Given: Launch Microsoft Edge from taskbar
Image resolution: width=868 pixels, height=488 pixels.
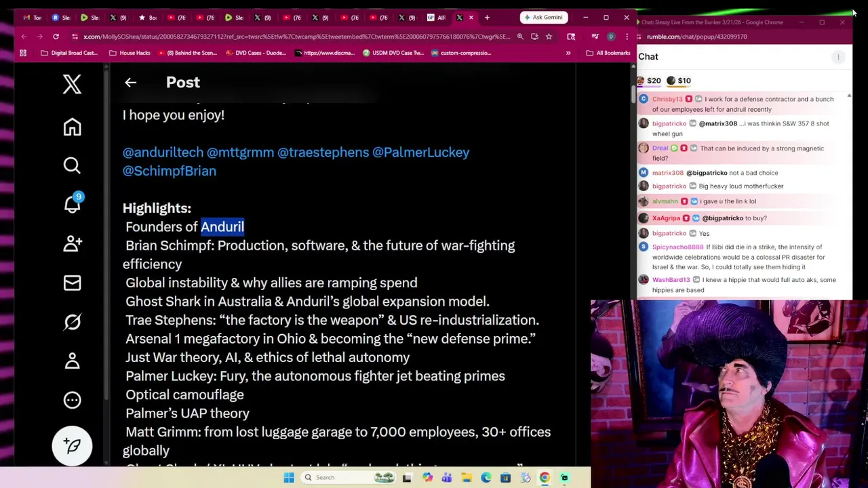Looking at the screenshot, I should tap(486, 477).
